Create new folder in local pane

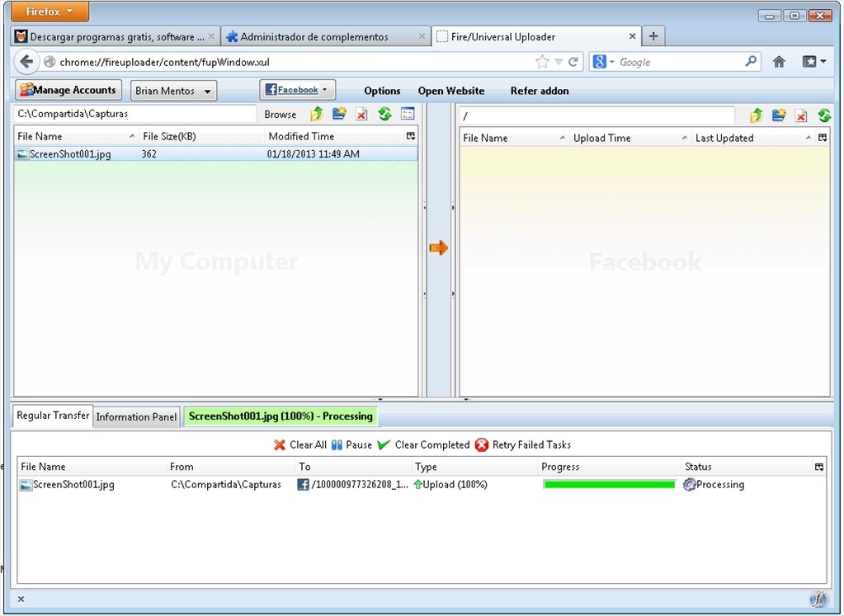point(339,114)
